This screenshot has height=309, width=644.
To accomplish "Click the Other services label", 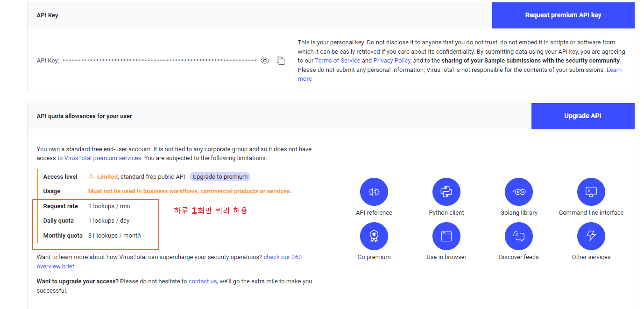I will point(591,257).
